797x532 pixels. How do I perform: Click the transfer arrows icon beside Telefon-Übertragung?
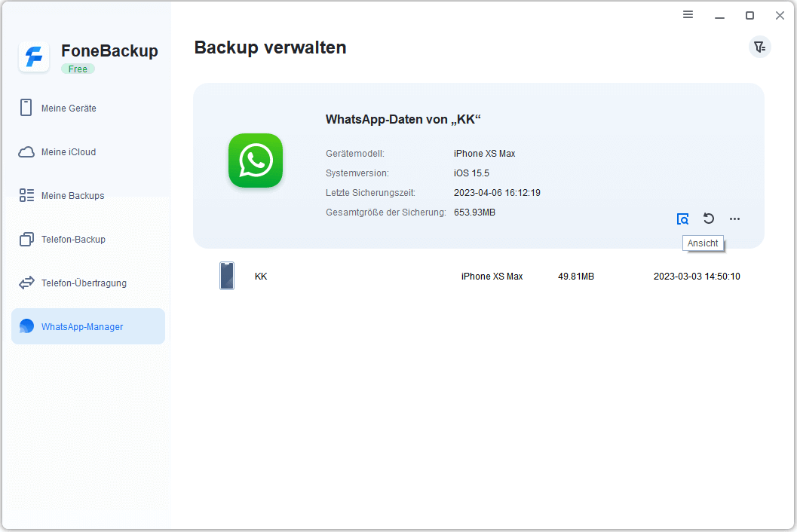coord(26,283)
